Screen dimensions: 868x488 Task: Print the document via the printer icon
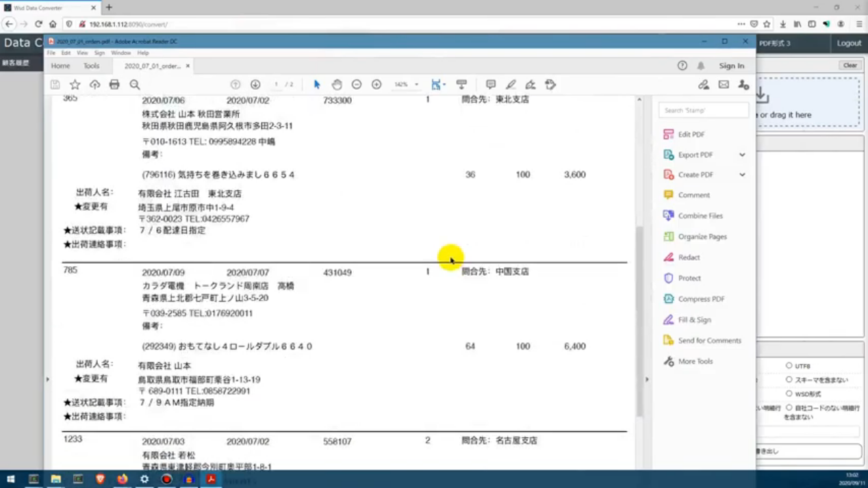[114, 85]
